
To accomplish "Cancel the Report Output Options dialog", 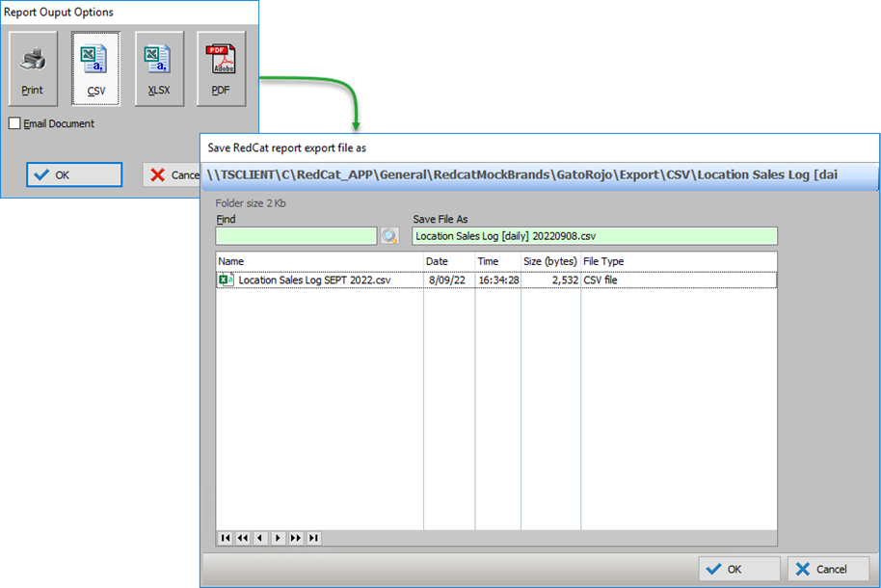I will pos(172,174).
